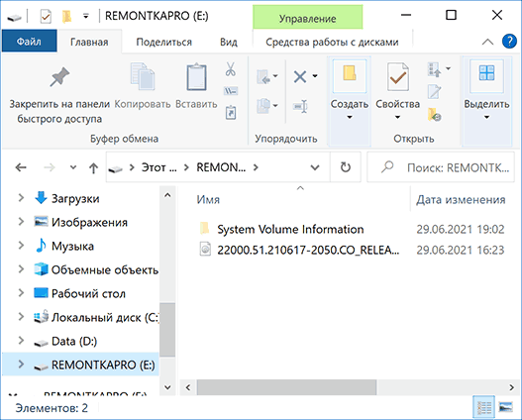Click the Delete X icon
Viewport: 522px width, 420px height.
(x=300, y=76)
